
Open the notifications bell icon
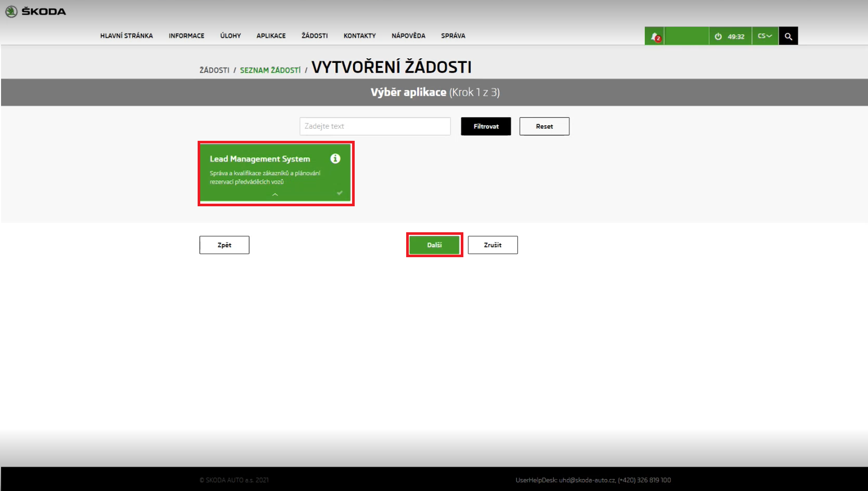coord(655,36)
